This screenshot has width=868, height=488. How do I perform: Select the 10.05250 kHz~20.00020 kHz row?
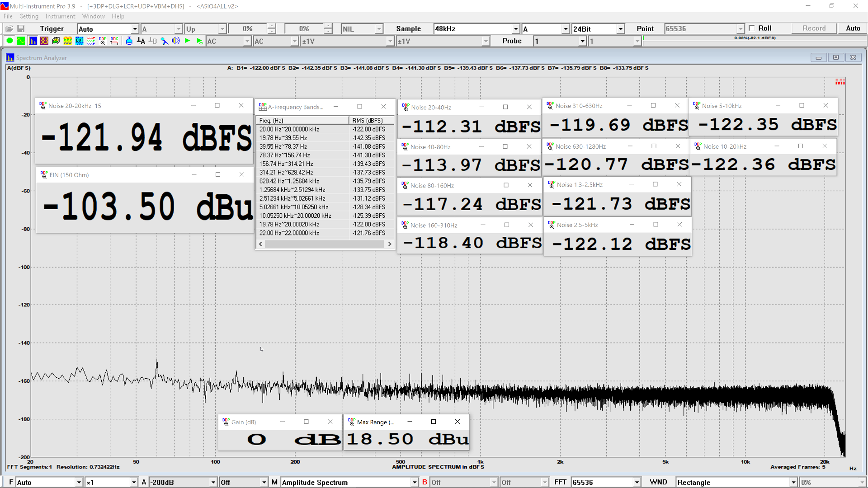coord(325,216)
